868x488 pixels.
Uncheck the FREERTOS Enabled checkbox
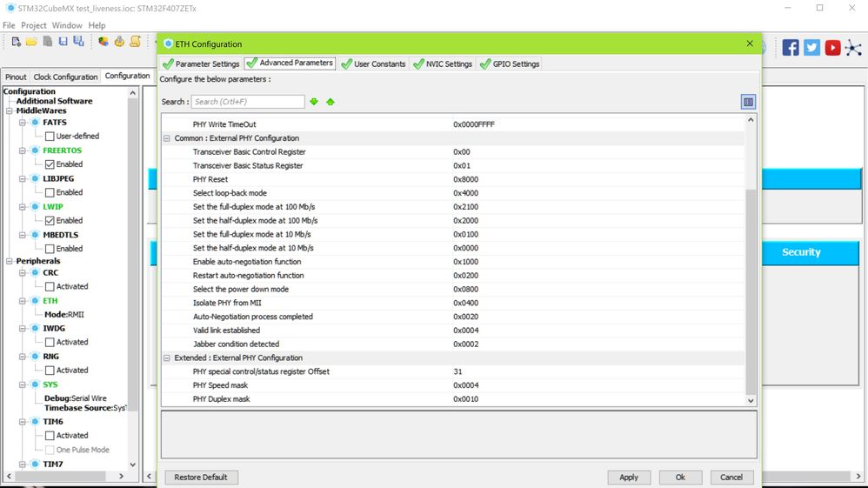(x=50, y=164)
